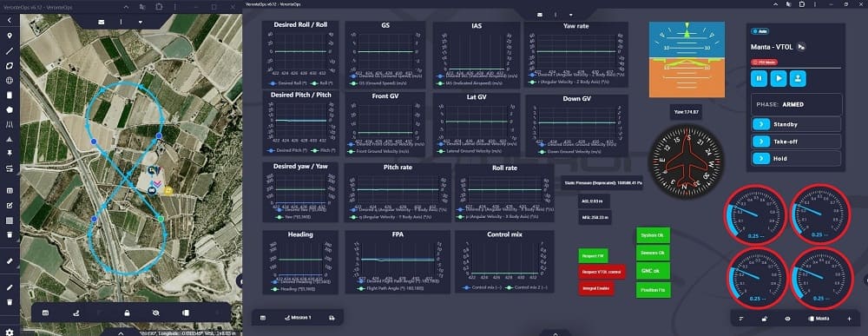Collapse the sidebar with the back arrow
Screen dimensions: 868x336
tap(10, 20)
